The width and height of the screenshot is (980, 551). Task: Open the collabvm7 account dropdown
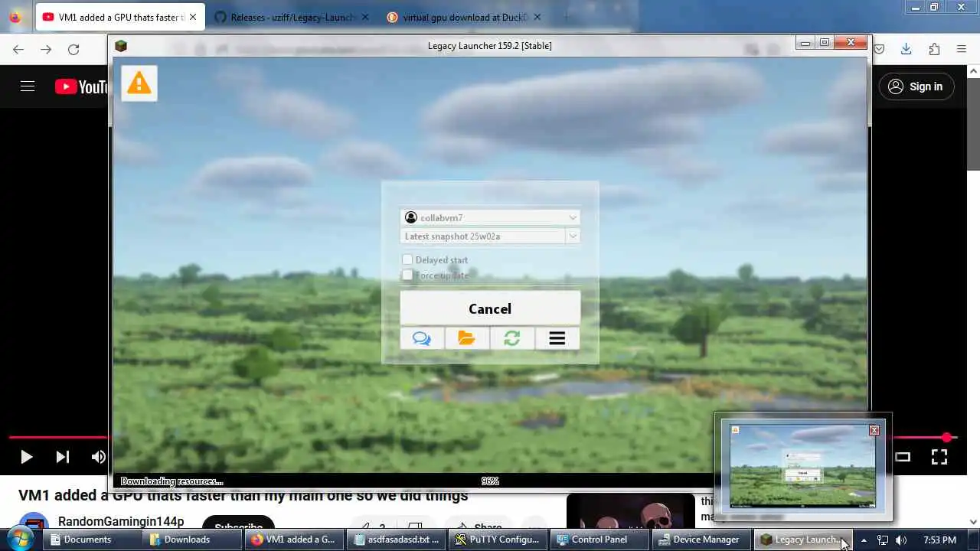click(x=490, y=217)
